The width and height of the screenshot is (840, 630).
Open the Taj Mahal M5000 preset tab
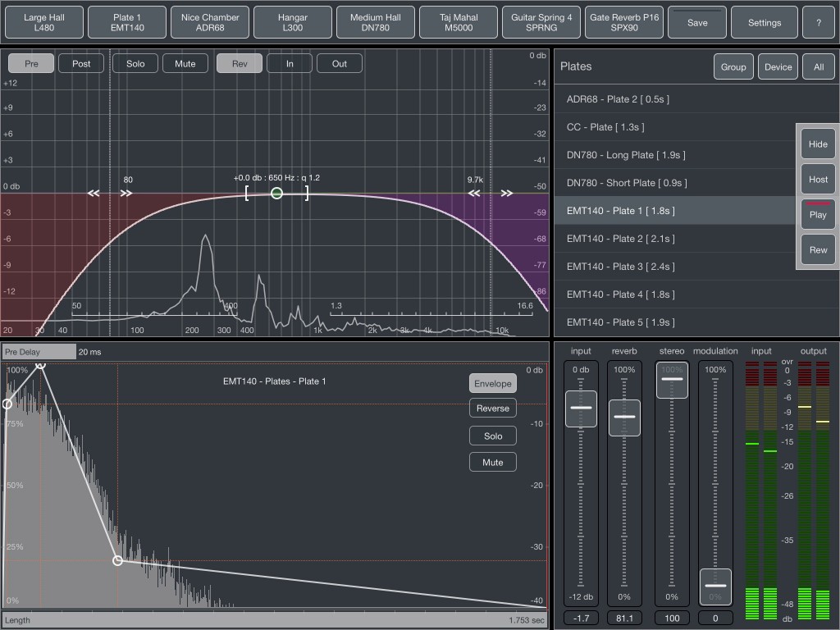pos(459,23)
